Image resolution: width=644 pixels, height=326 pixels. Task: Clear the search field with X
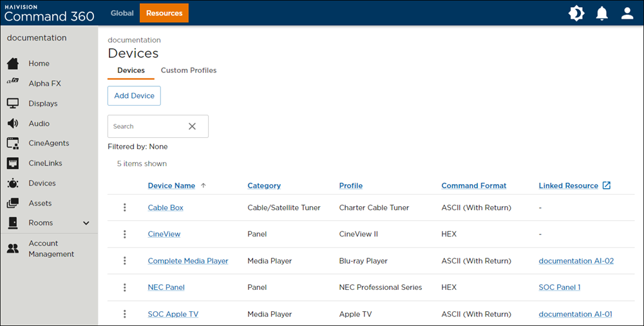point(192,126)
